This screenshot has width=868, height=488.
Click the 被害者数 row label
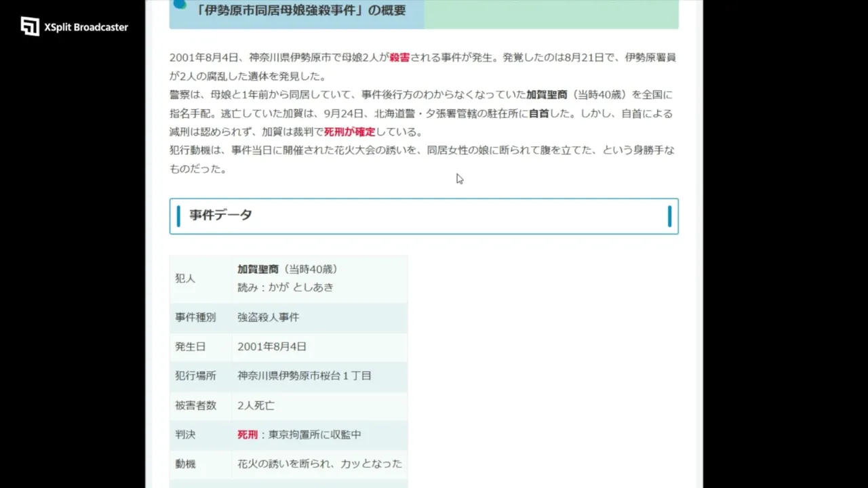point(195,405)
